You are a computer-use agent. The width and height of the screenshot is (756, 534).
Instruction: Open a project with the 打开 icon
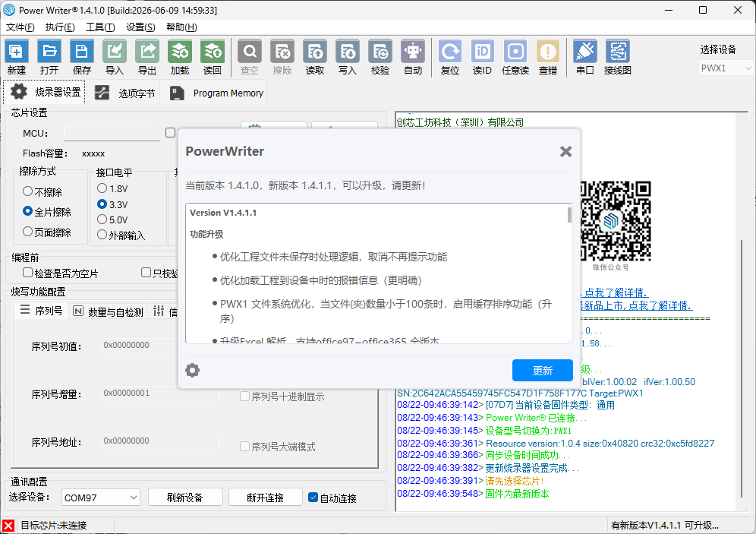[x=49, y=57]
